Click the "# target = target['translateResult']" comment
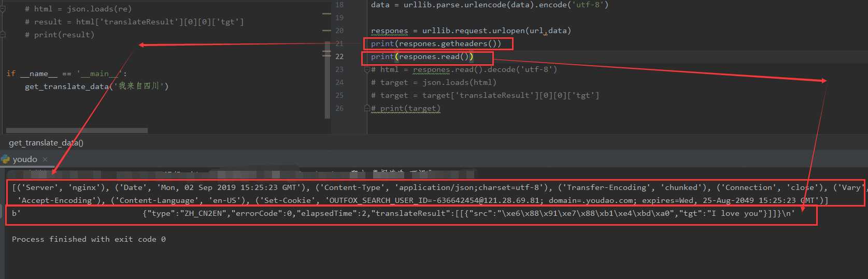 tap(485, 96)
